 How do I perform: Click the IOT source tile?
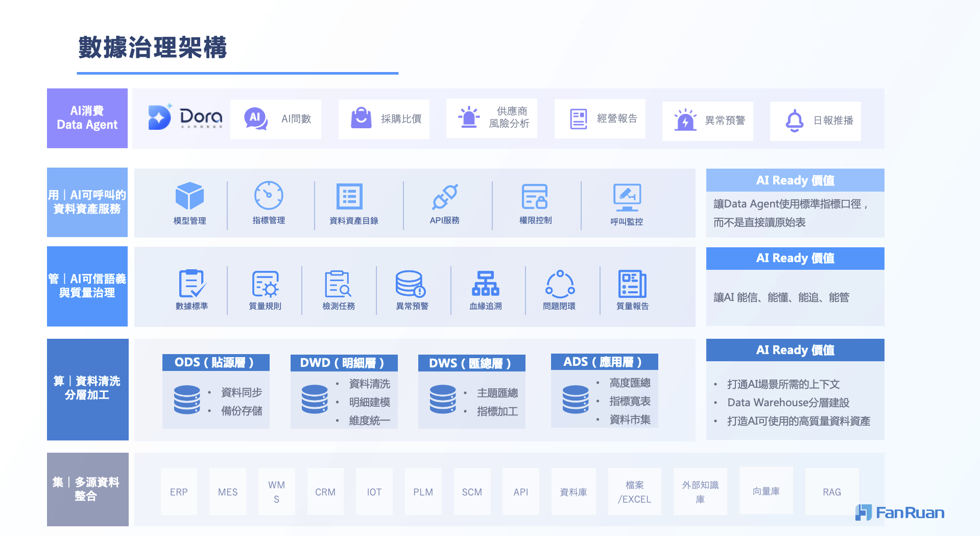click(x=374, y=492)
